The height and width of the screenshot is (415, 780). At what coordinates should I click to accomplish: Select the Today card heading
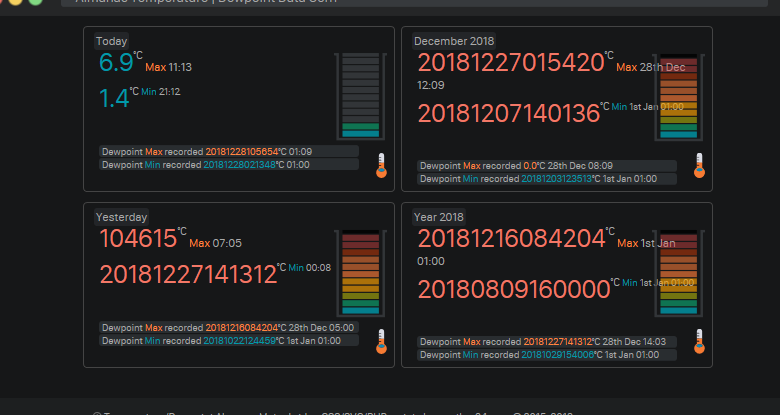click(111, 41)
